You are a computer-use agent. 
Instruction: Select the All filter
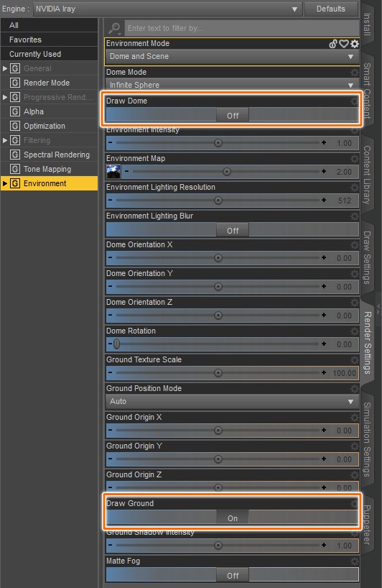coord(49,25)
